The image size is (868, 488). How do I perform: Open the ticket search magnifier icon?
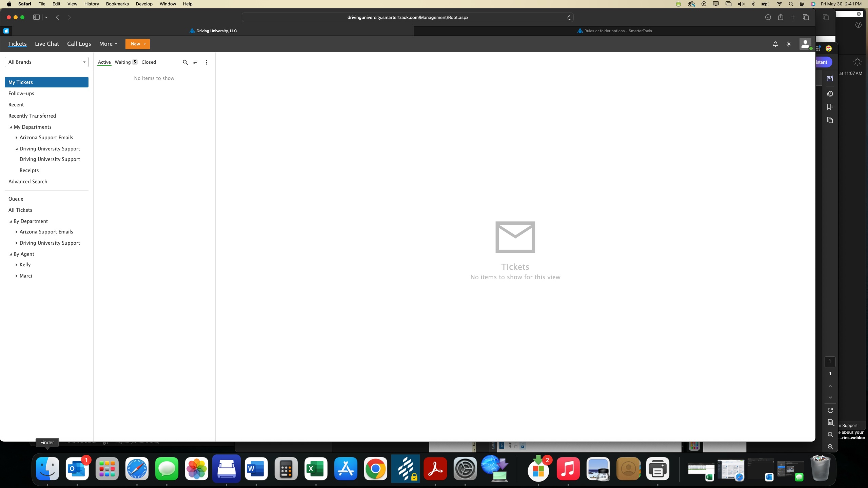(x=185, y=62)
